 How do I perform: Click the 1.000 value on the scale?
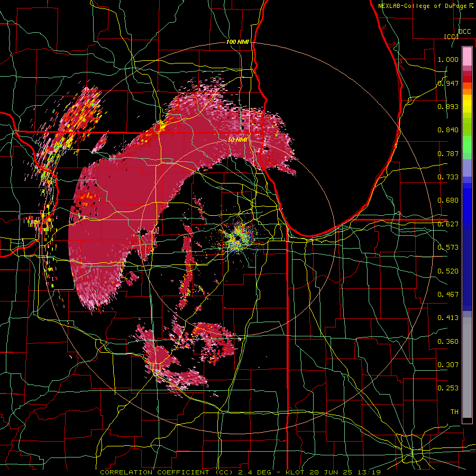(x=448, y=59)
